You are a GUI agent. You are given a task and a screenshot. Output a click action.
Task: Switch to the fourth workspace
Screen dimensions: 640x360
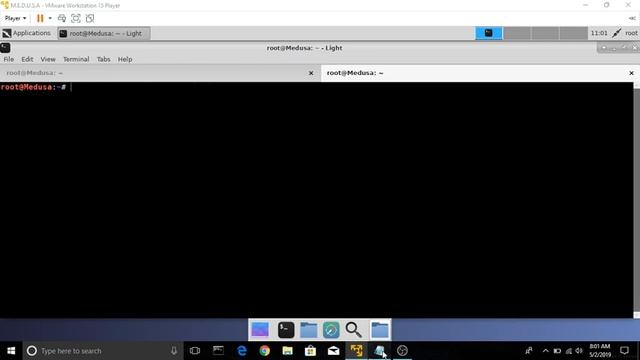click(573, 33)
